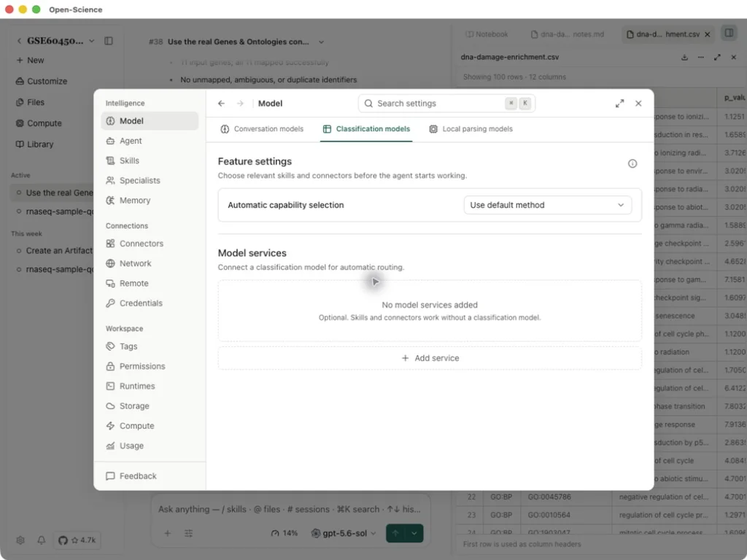
Task: Open the gpt-5.6-sol model selector
Action: pyautogui.click(x=344, y=533)
